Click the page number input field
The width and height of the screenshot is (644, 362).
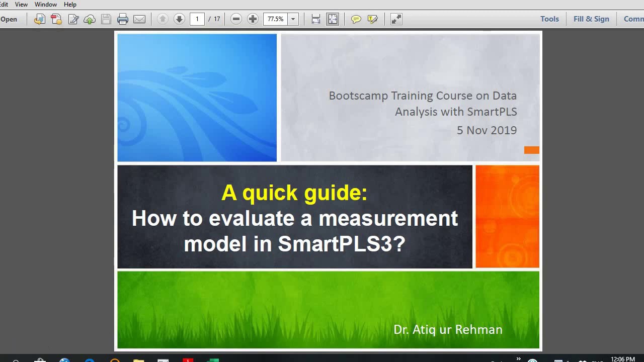coord(197,19)
